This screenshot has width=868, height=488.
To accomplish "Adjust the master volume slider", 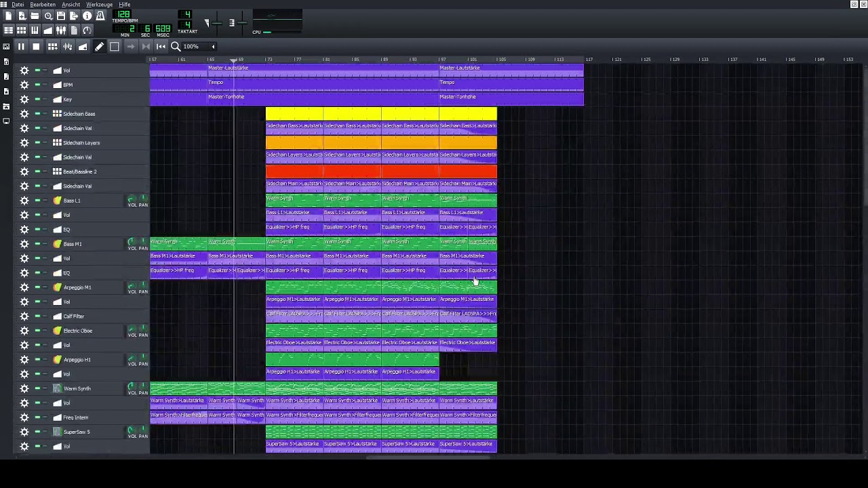I will click(217, 23).
